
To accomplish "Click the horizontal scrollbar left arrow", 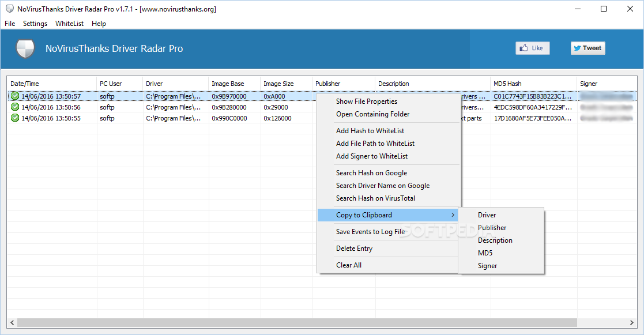I will click(12, 323).
